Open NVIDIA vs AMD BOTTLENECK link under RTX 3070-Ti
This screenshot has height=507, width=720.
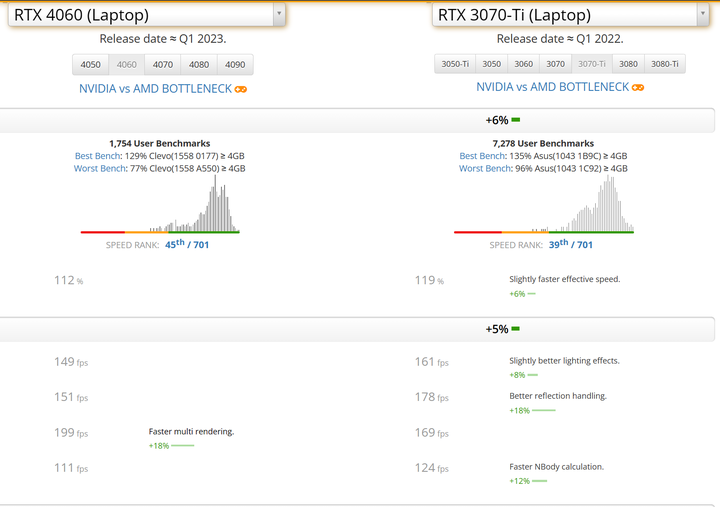click(552, 87)
